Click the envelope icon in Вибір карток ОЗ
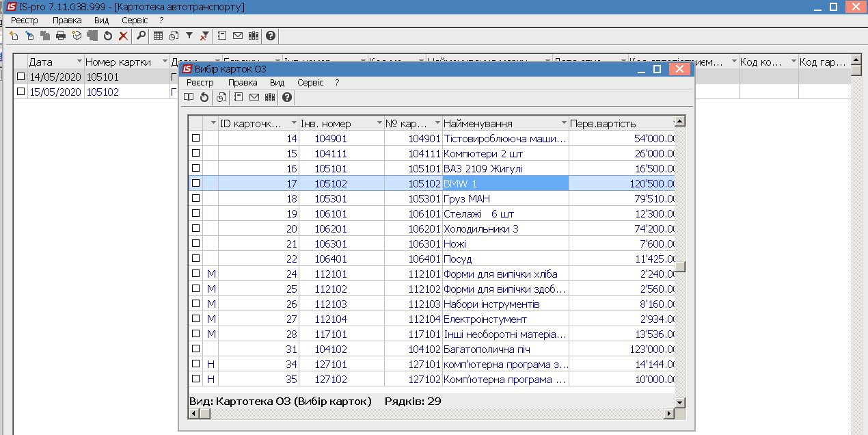 [x=254, y=97]
